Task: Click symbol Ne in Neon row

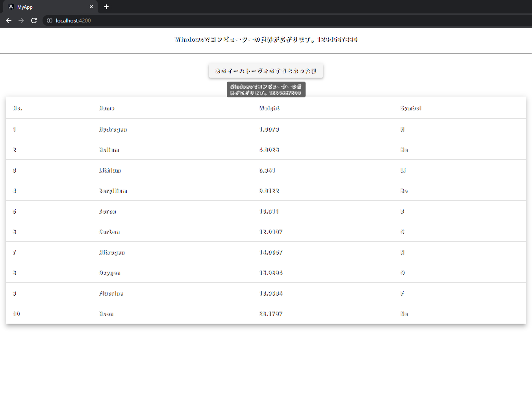Action: click(404, 314)
